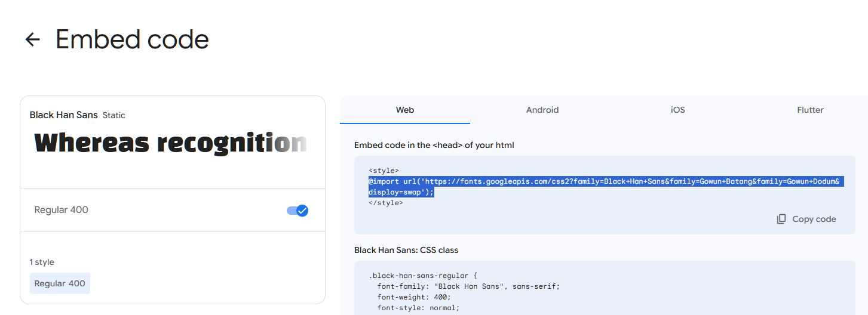
Task: Click the font-family declaration line
Action: pyautogui.click(x=469, y=286)
